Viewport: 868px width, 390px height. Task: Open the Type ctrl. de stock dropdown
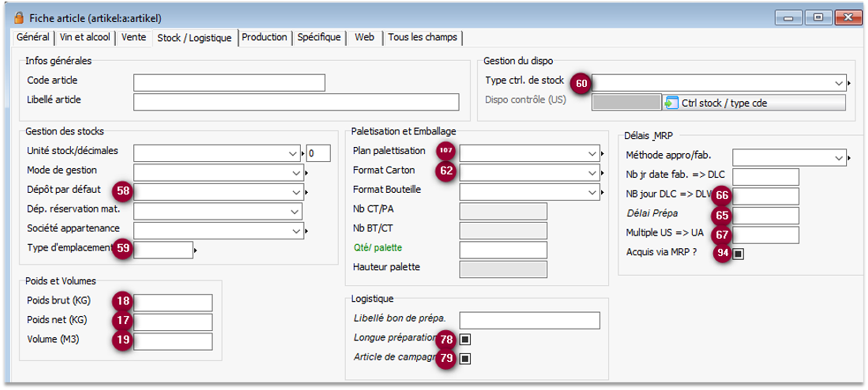tap(839, 83)
